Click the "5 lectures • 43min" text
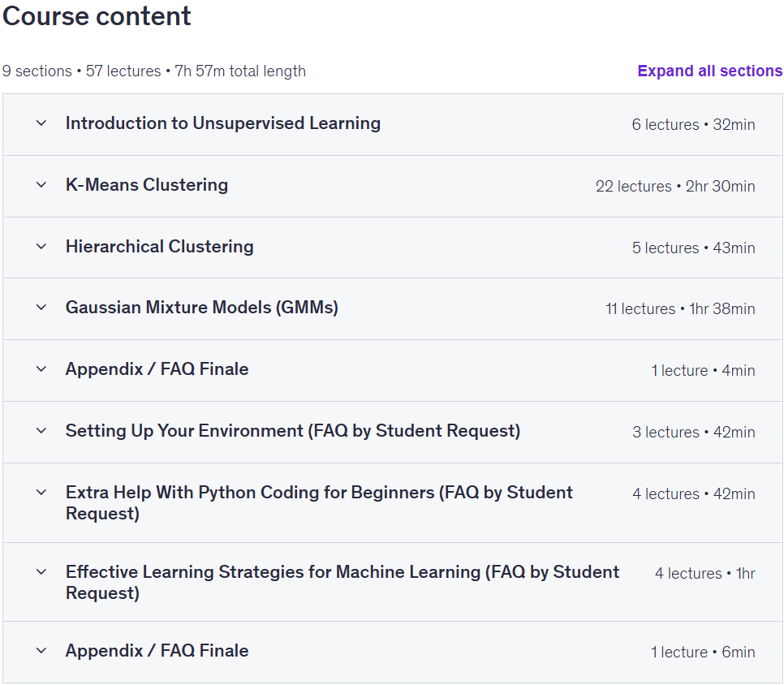Screen dimensions: 784x685 point(693,248)
